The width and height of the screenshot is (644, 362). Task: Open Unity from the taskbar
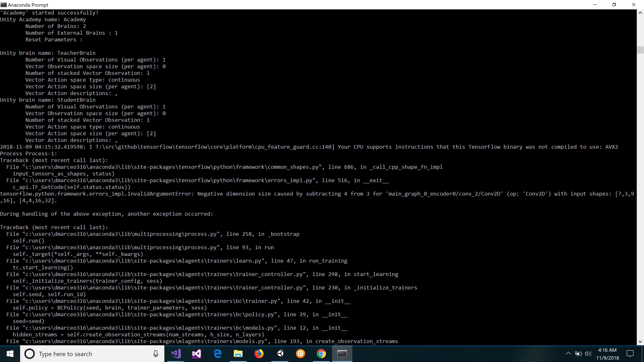(280, 353)
